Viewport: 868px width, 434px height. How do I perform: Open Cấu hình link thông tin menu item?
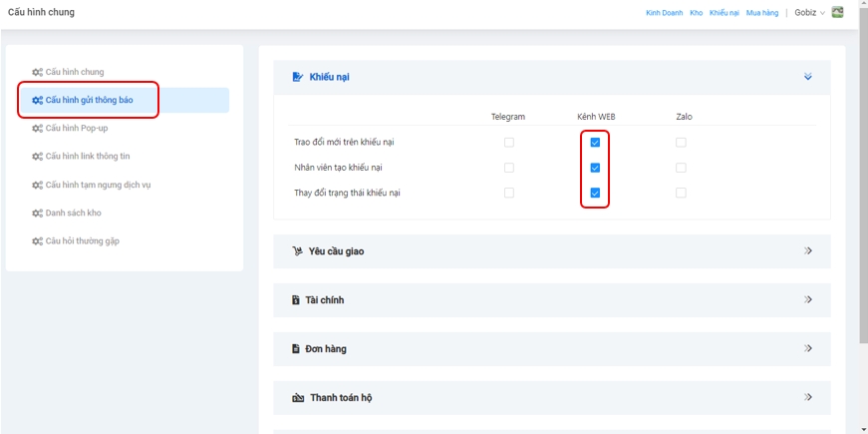coord(88,157)
